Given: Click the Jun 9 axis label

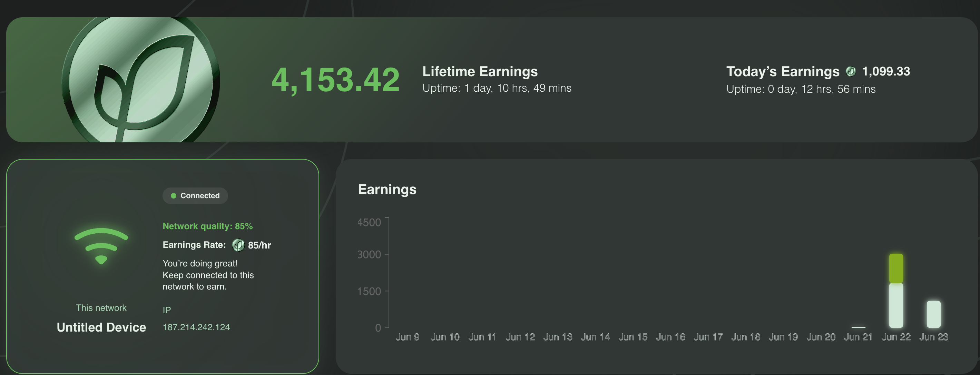Looking at the screenshot, I should pos(407,337).
